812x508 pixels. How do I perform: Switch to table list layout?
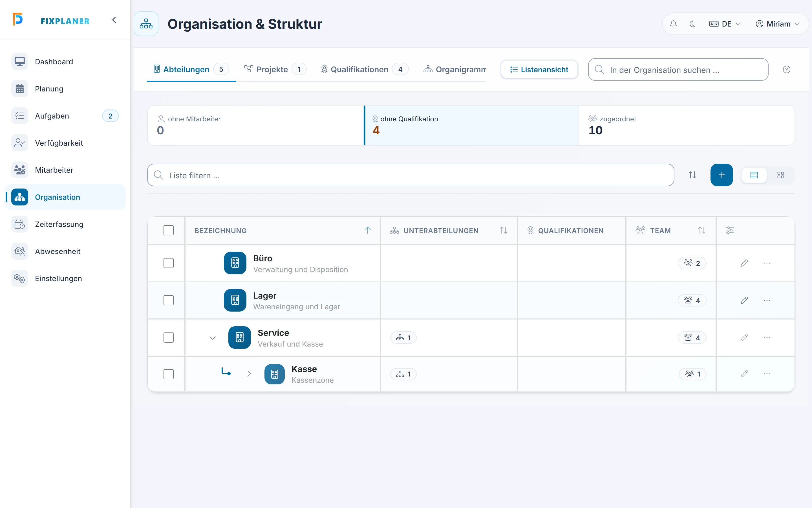pos(754,175)
